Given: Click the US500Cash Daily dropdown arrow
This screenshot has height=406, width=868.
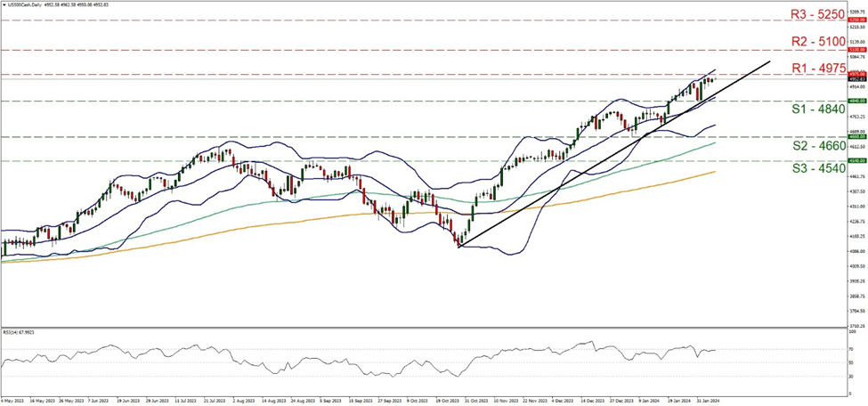Looking at the screenshot, I should point(4,4).
